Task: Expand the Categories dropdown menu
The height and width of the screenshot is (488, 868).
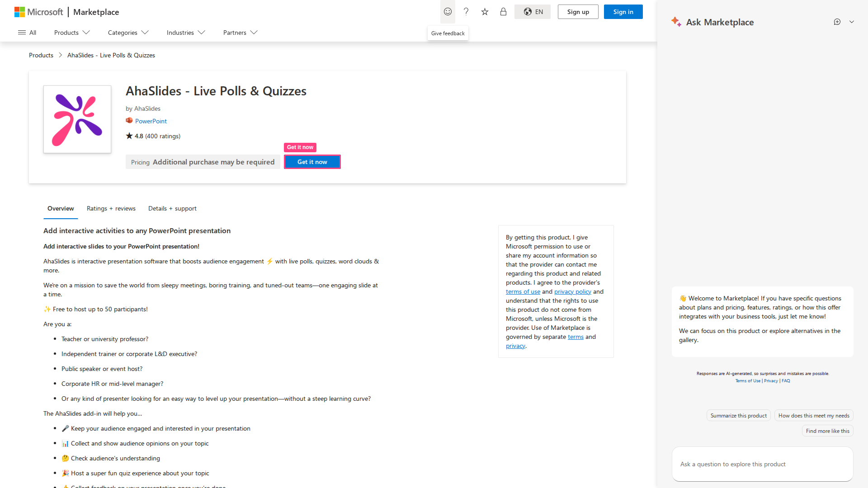Action: pyautogui.click(x=128, y=33)
